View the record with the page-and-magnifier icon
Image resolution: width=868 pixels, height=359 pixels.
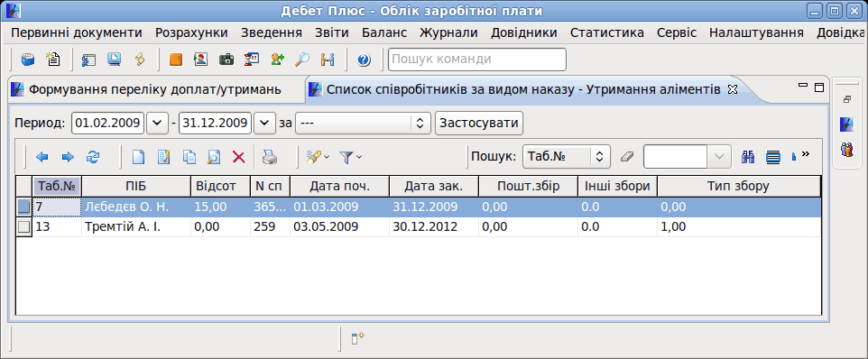(x=214, y=158)
